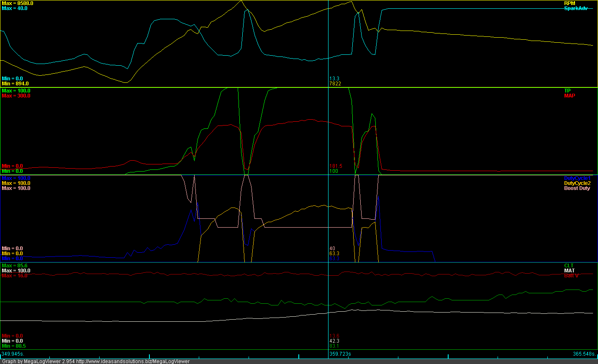Click the DutyCycle2 legend label
Screen dimensions: 598x364
point(577,183)
